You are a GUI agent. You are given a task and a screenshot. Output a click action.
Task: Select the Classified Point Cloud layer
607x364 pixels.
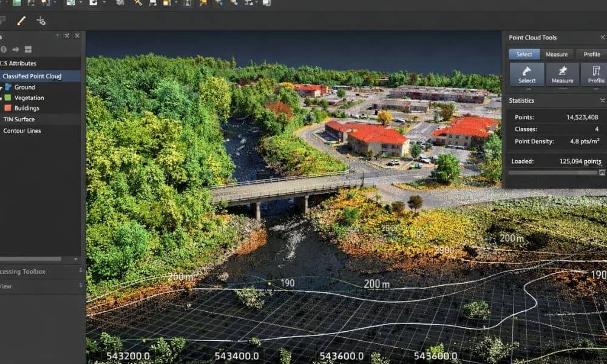(32, 76)
